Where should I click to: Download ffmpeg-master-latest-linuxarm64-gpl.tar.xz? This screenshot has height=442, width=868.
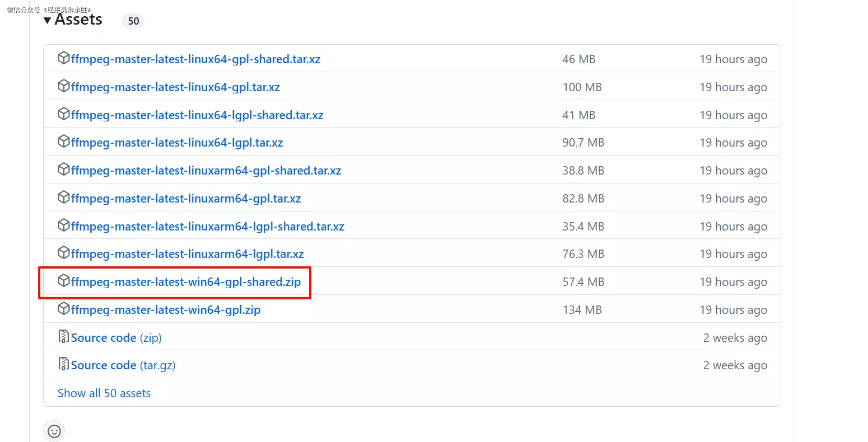186,199
